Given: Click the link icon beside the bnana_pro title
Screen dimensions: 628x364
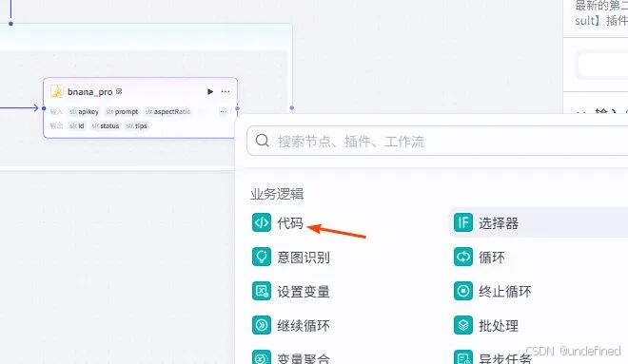Looking at the screenshot, I should point(119,91).
